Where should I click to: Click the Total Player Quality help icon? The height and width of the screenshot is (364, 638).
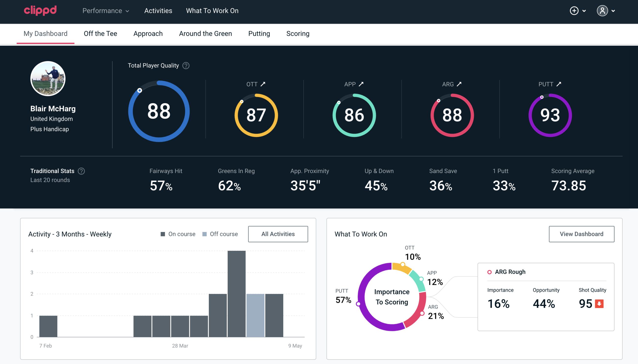[185, 66]
